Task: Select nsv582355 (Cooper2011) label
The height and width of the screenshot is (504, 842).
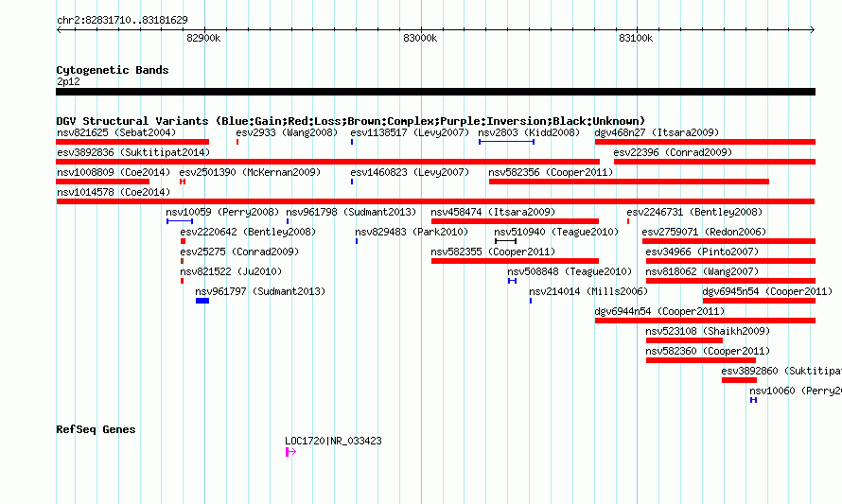Action: 493,252
